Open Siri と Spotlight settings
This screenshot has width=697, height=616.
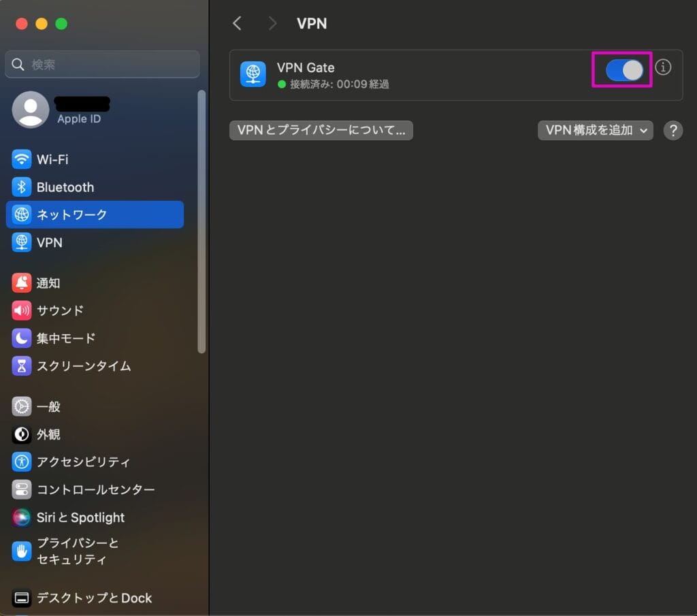pos(95,517)
